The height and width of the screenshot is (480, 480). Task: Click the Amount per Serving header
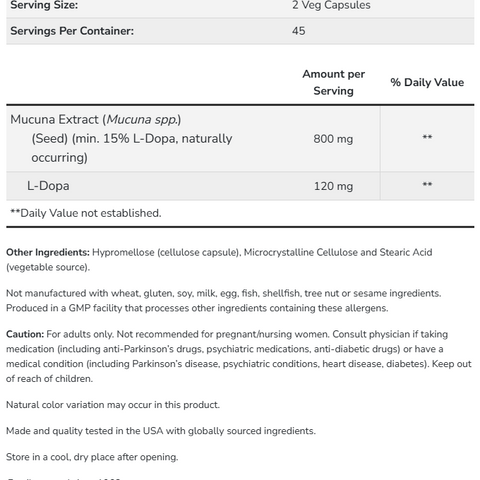point(333,82)
